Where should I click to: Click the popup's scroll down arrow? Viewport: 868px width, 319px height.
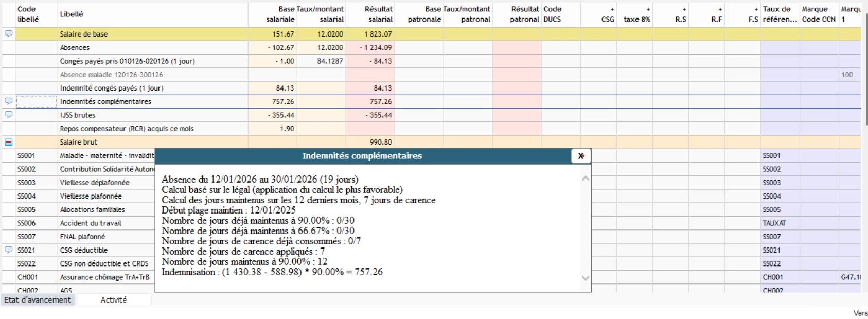pyautogui.click(x=585, y=278)
